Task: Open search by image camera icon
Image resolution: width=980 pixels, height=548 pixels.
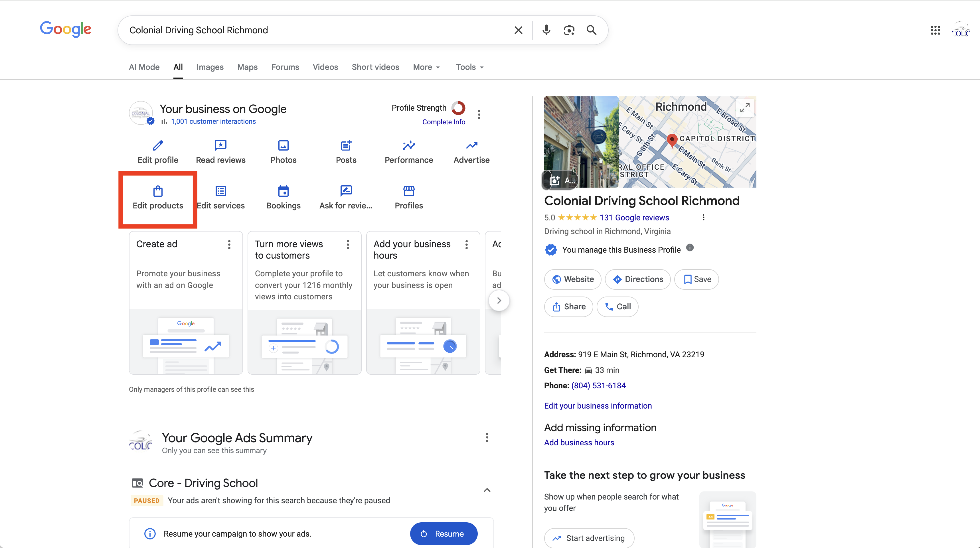Action: point(569,30)
